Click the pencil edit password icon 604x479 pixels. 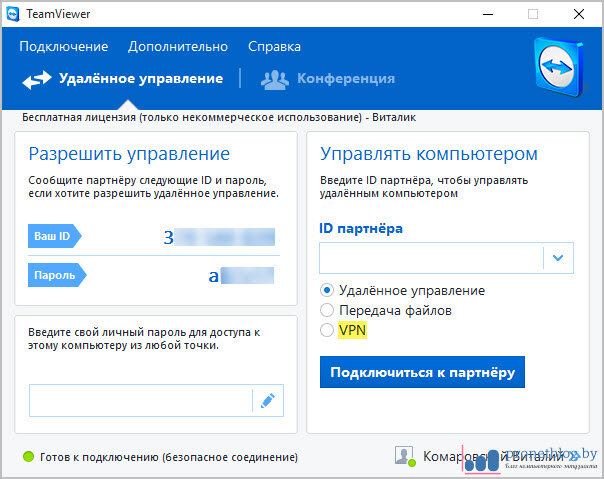click(x=268, y=400)
